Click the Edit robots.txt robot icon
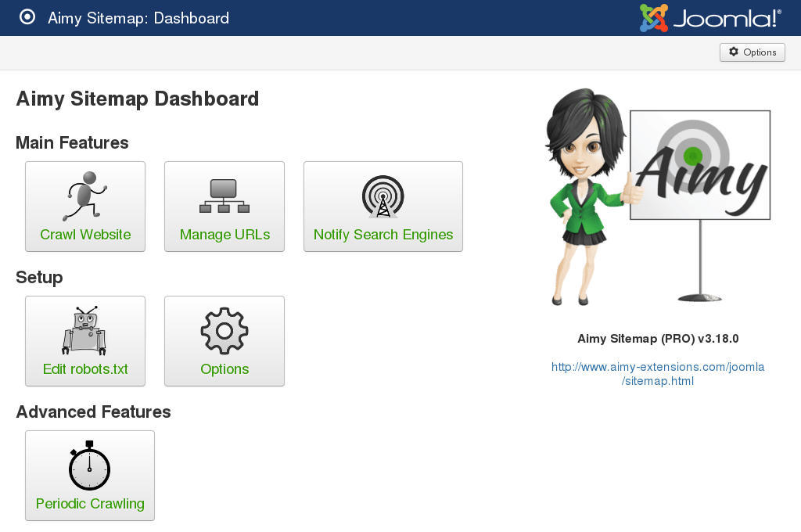 tap(84, 330)
